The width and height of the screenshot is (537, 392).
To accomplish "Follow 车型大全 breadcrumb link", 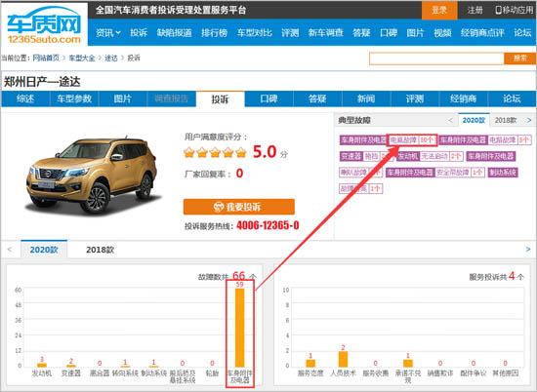I will click(82, 59).
